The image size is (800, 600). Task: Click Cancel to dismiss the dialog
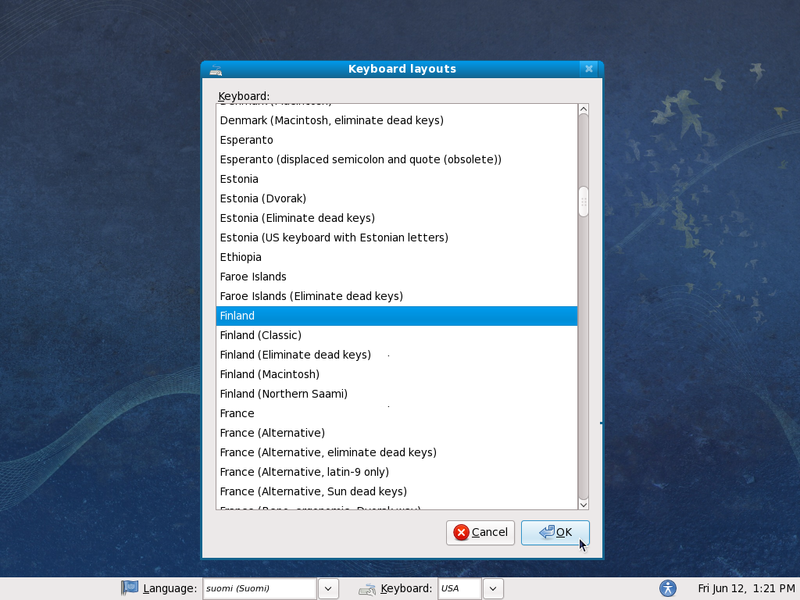(480, 533)
